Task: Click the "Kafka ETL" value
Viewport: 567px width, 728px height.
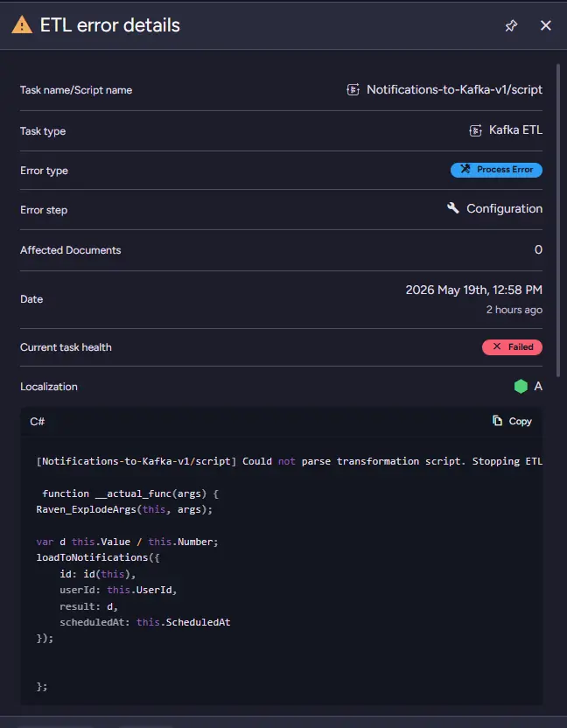Action: pos(515,130)
